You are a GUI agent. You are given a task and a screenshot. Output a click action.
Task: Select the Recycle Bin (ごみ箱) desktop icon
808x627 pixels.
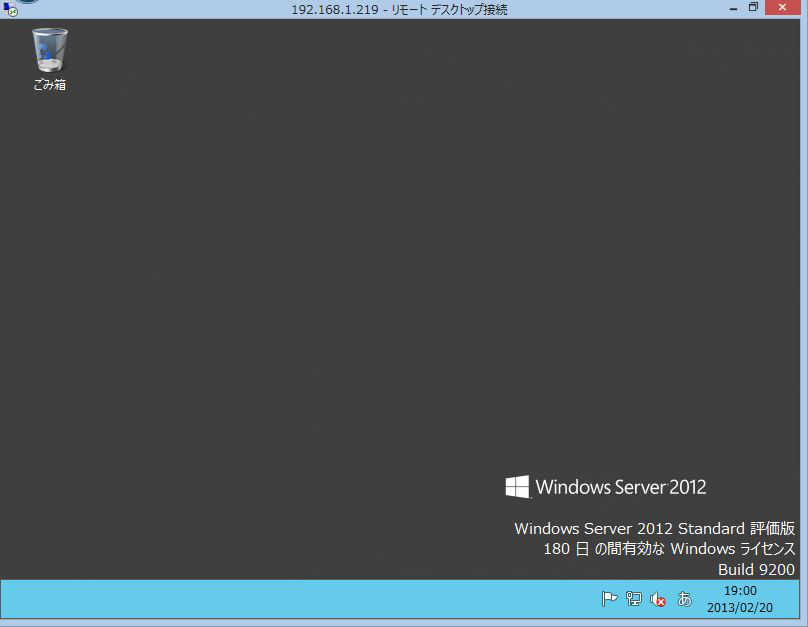tap(49, 60)
